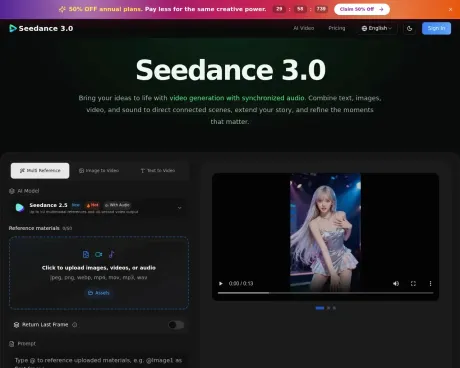Expand the Seedance 2.5 model selector
This screenshot has height=368, width=460.
click(x=99, y=208)
